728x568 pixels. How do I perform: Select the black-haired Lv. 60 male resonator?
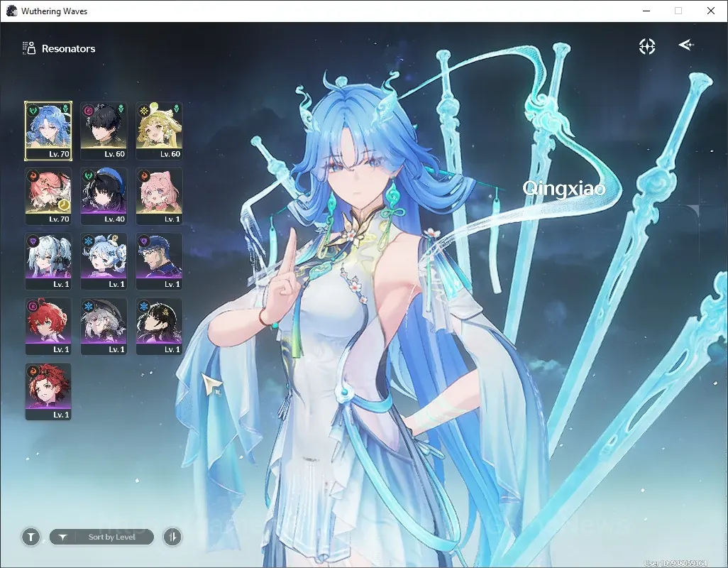[104, 131]
